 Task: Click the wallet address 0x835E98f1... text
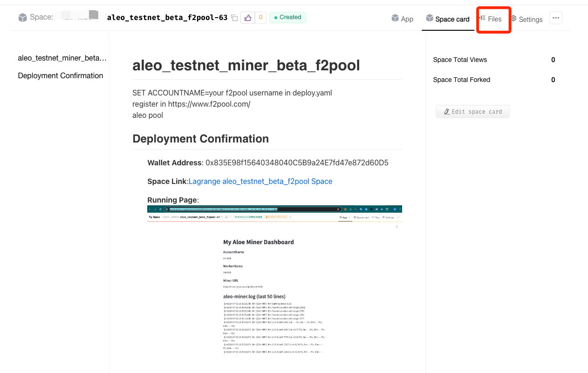297,163
